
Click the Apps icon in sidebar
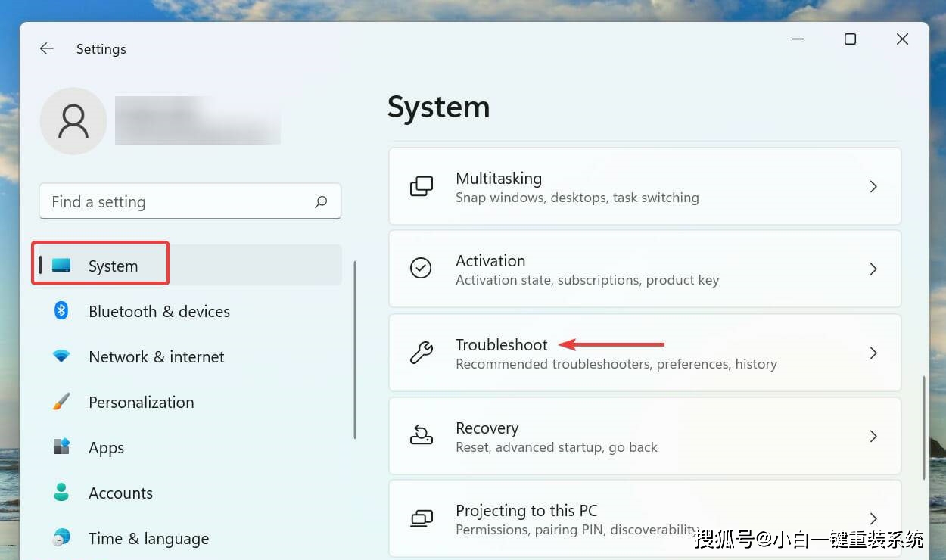61,446
